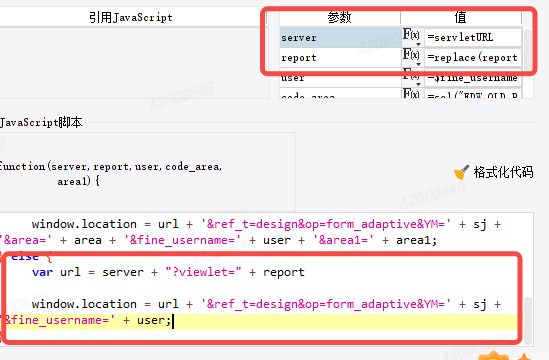Edit the =replace(report value field

pyautogui.click(x=473, y=57)
